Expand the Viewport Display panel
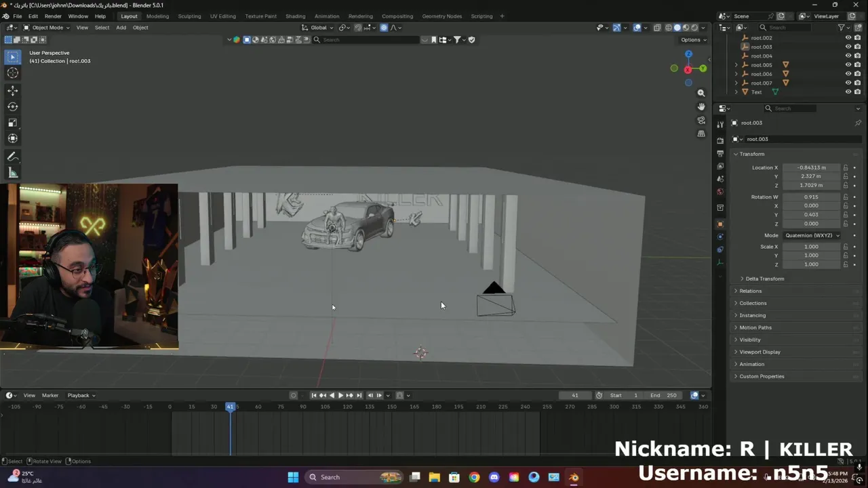 pyautogui.click(x=759, y=352)
